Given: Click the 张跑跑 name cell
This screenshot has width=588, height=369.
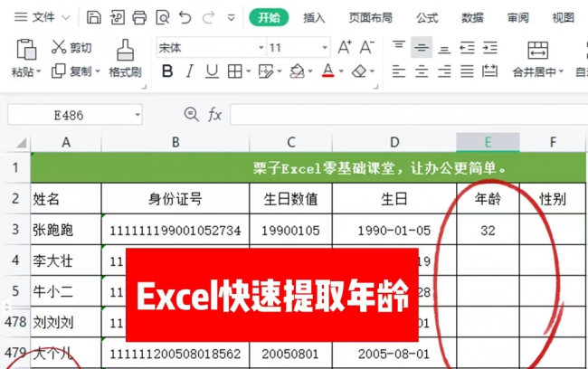Looking at the screenshot, I should 66,230.
